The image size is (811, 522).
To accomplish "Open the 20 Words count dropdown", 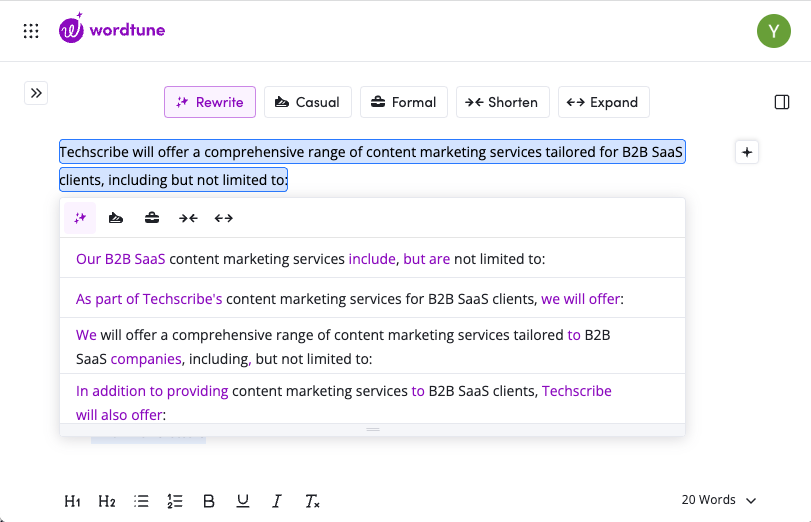I will pyautogui.click(x=719, y=500).
